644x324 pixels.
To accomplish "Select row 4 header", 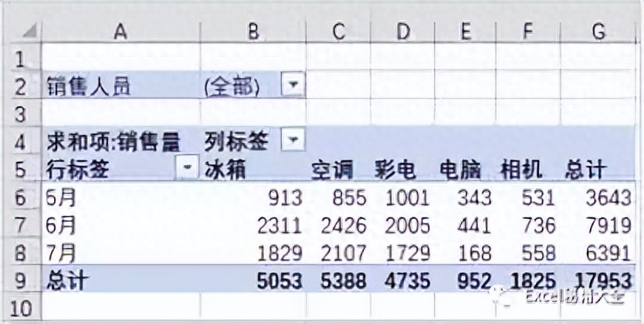I will click(21, 141).
